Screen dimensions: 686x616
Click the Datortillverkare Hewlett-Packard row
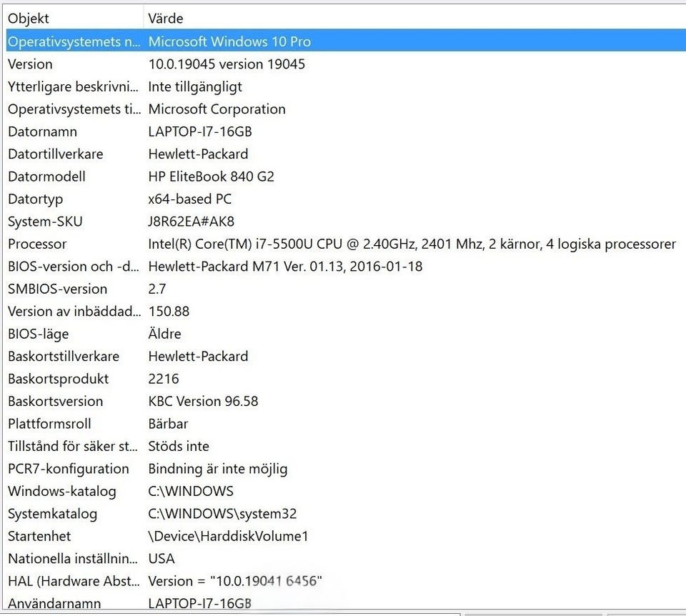pyautogui.click(x=198, y=154)
